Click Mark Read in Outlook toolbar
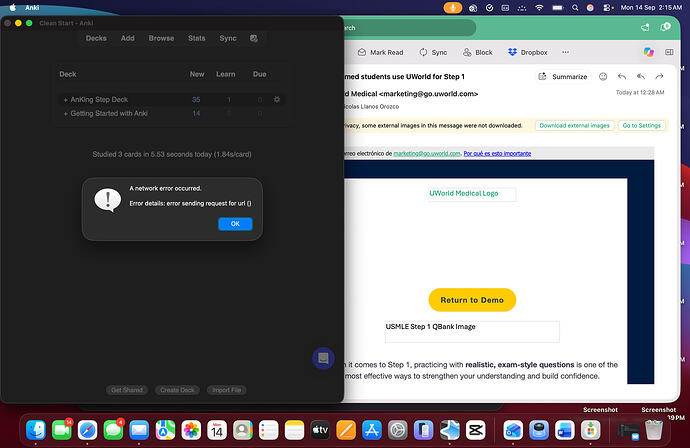The width and height of the screenshot is (690, 448). 381,52
